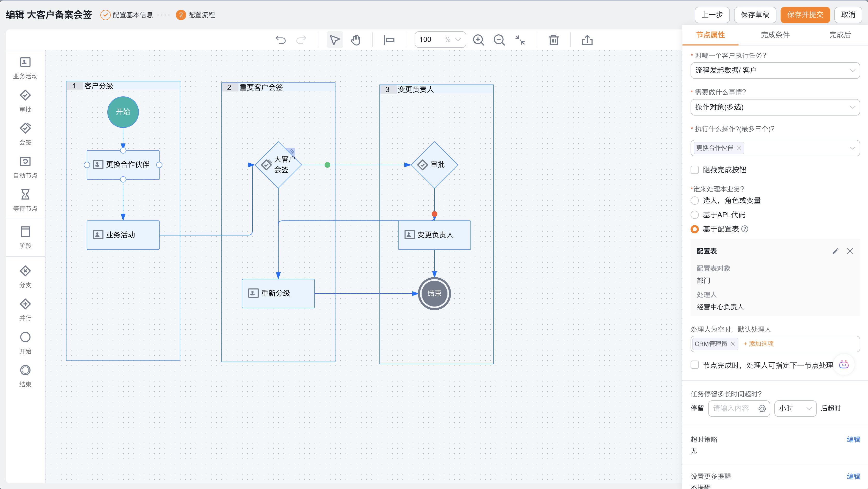Expand the 流程发起数据/客户 dropdown
868x489 pixels.
(x=775, y=70)
